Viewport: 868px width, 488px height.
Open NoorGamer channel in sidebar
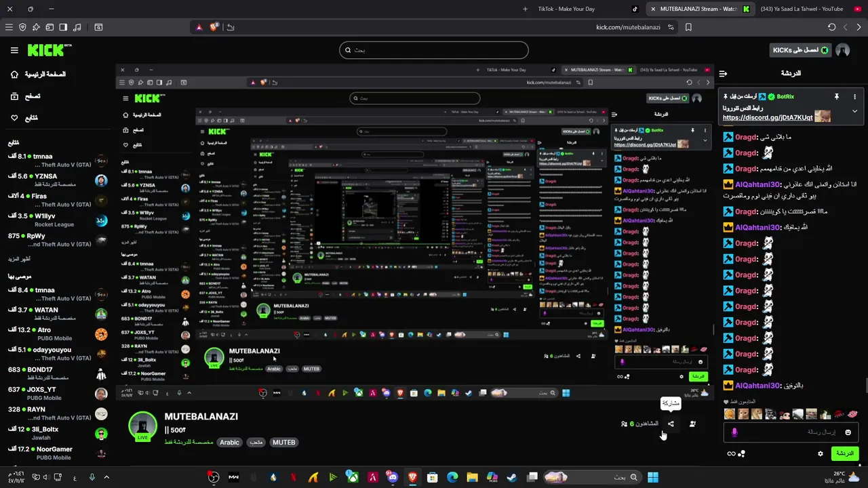(x=58, y=453)
